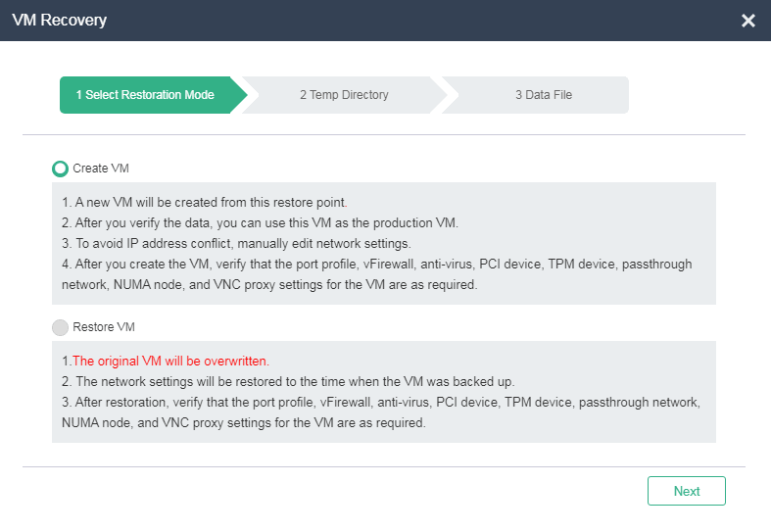Click the empty area of the dark header bar

(x=423, y=21)
